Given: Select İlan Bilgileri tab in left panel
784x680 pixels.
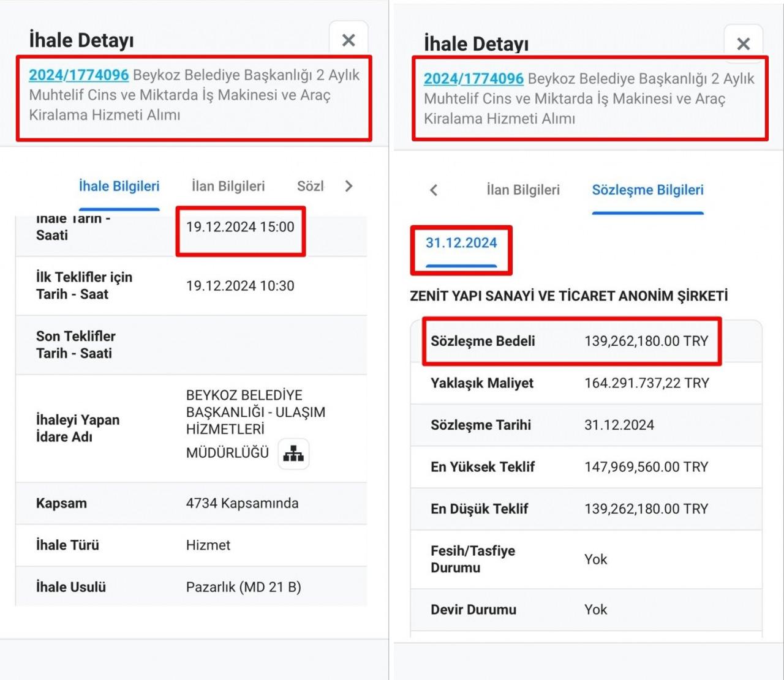Looking at the screenshot, I should [228, 186].
